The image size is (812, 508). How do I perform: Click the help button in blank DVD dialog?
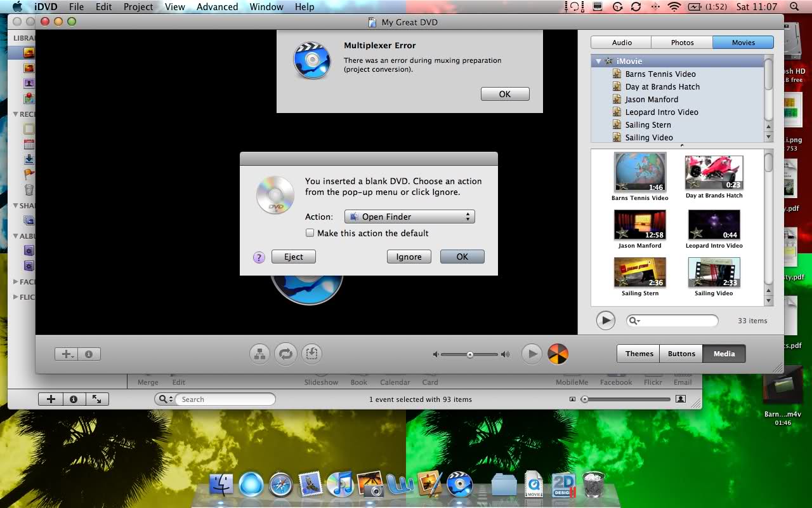coord(259,257)
